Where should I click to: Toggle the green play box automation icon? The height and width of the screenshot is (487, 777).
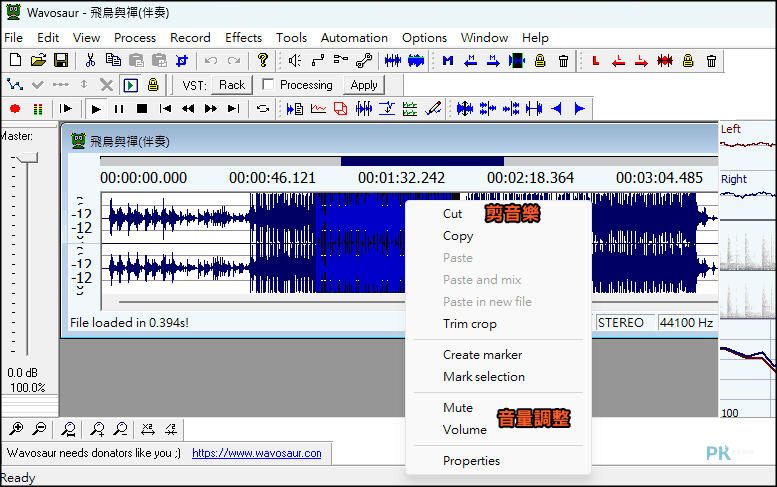(131, 85)
